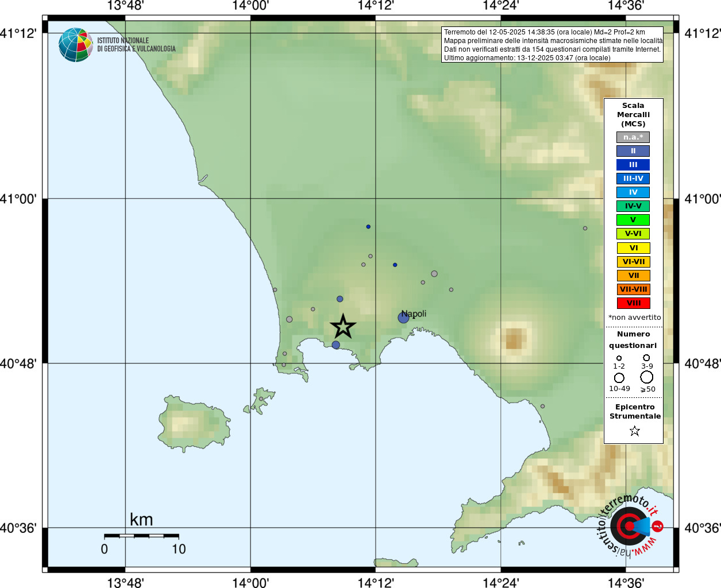Viewport: 721px width, 588px height.
Task: Select the blue marker just above the epicenter star
Action: point(340,299)
